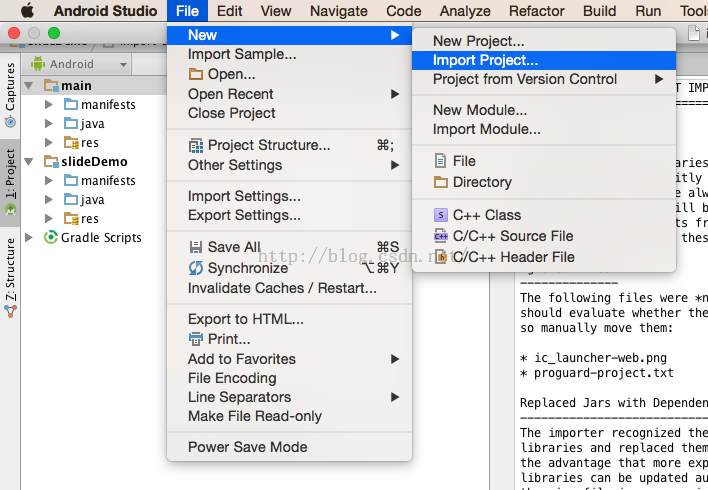Expand the Other Settings submenu

pos(289,165)
